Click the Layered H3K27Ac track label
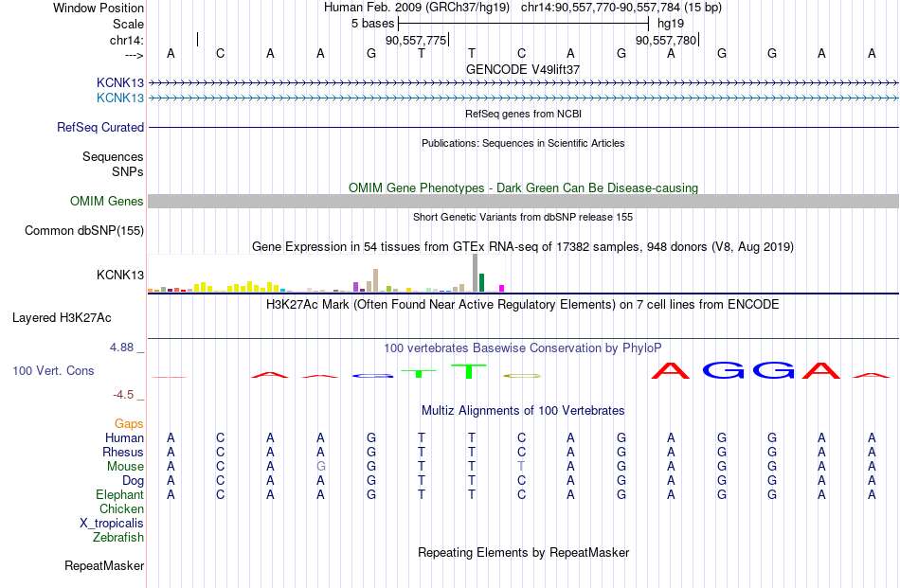 point(62,318)
